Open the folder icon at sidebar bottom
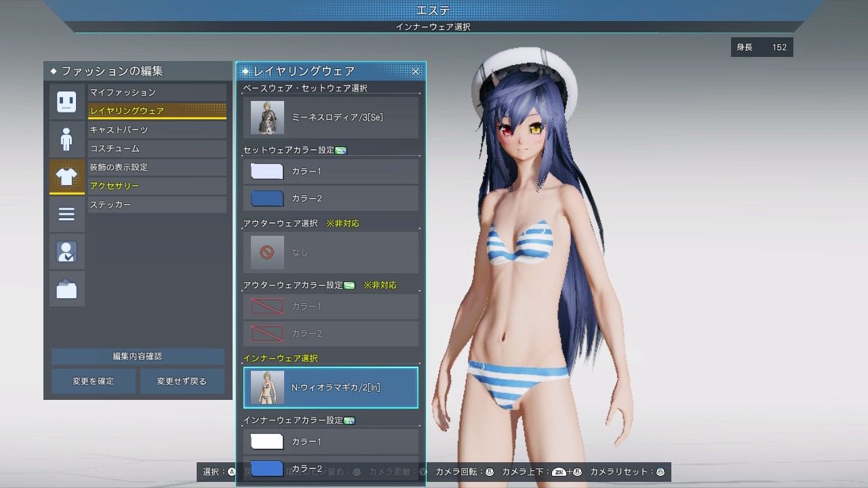 point(66,287)
